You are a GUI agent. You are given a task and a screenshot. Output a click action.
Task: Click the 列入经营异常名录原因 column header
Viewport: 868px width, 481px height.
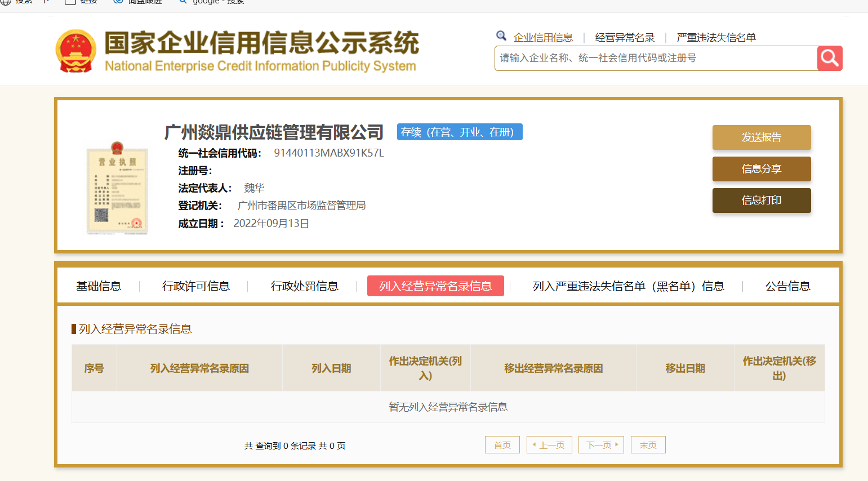tap(199, 368)
